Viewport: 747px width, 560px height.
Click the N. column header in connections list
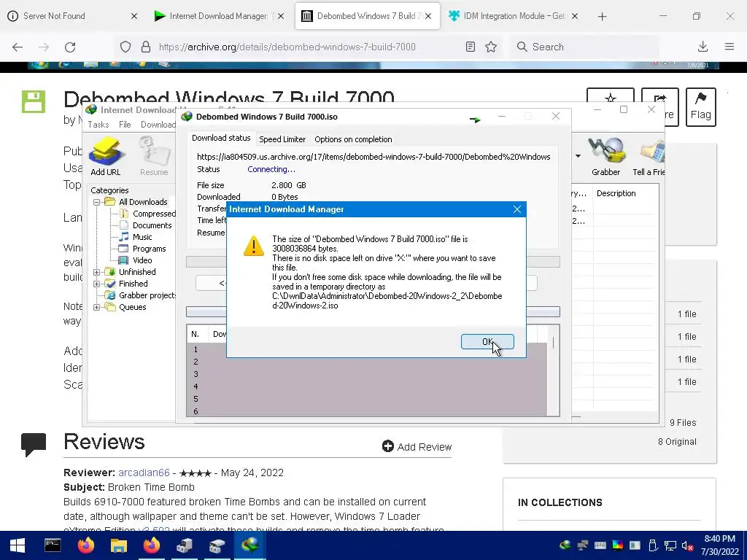[x=196, y=334]
